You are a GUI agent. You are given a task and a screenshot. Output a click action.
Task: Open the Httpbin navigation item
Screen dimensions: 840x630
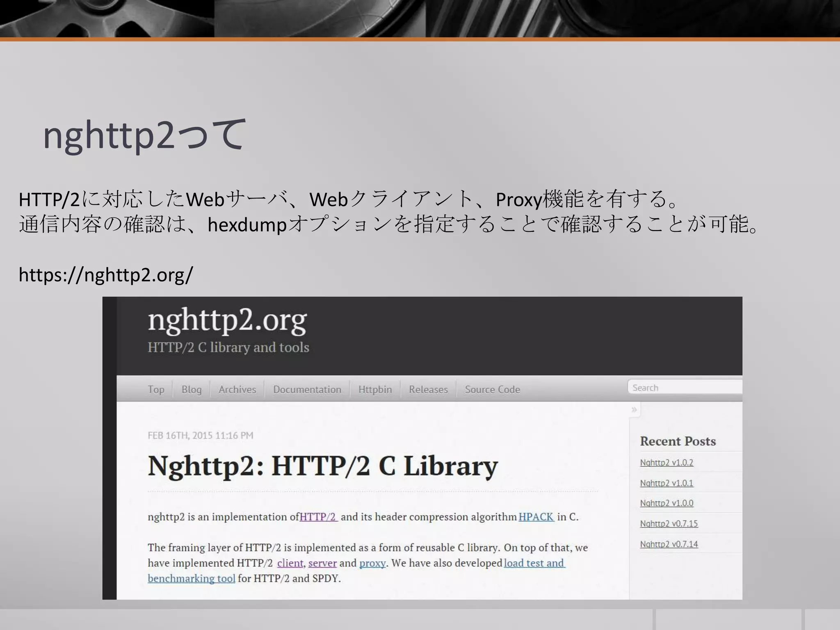click(x=375, y=389)
